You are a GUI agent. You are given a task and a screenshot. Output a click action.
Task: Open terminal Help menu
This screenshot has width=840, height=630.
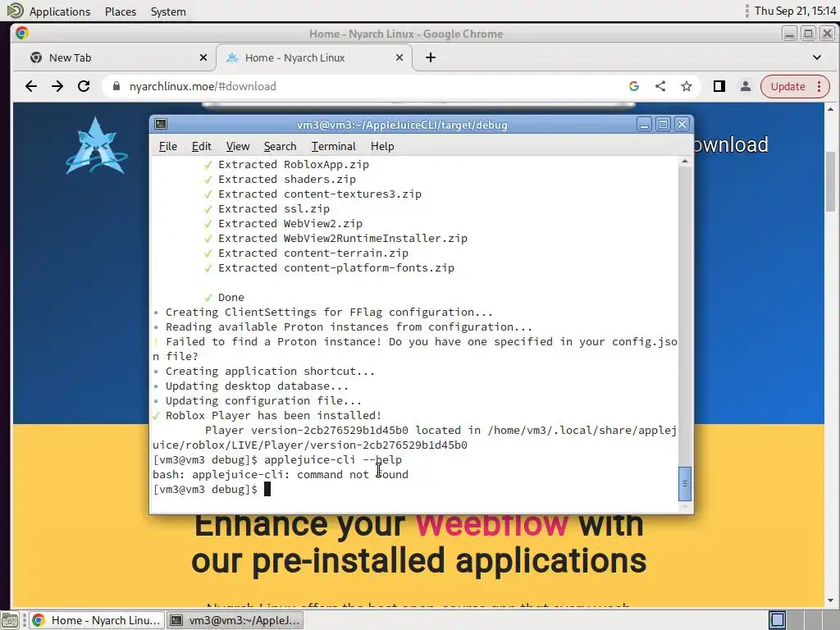click(x=382, y=146)
